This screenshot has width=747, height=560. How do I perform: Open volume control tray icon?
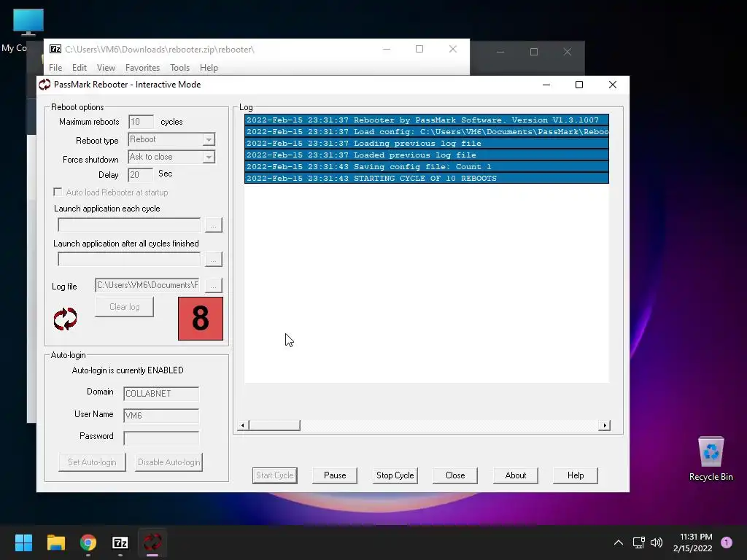657,542
